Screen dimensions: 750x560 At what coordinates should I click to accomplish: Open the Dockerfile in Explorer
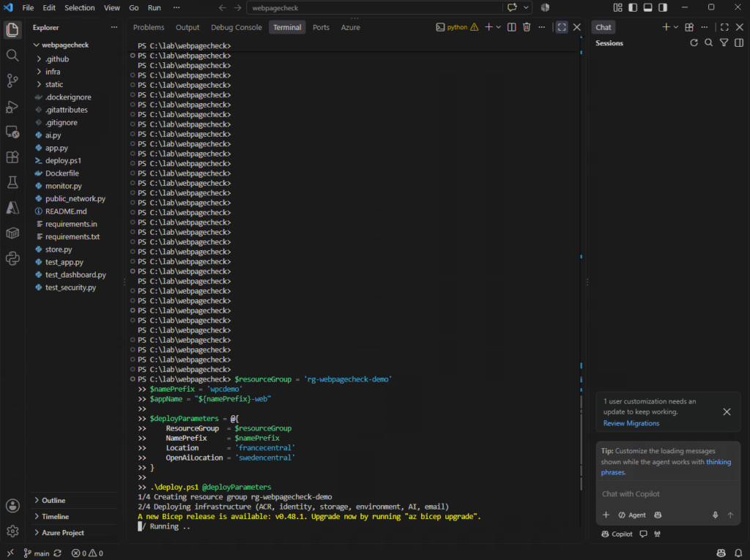point(62,173)
